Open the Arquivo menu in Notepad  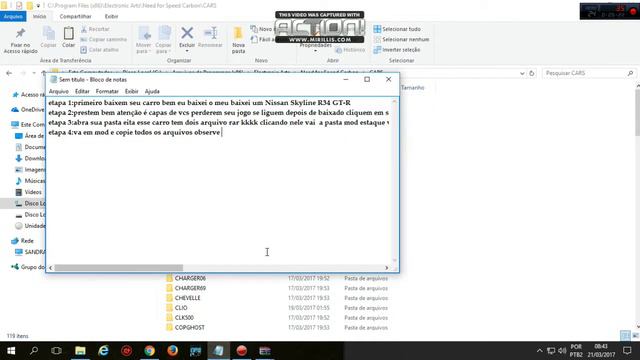click(x=59, y=91)
